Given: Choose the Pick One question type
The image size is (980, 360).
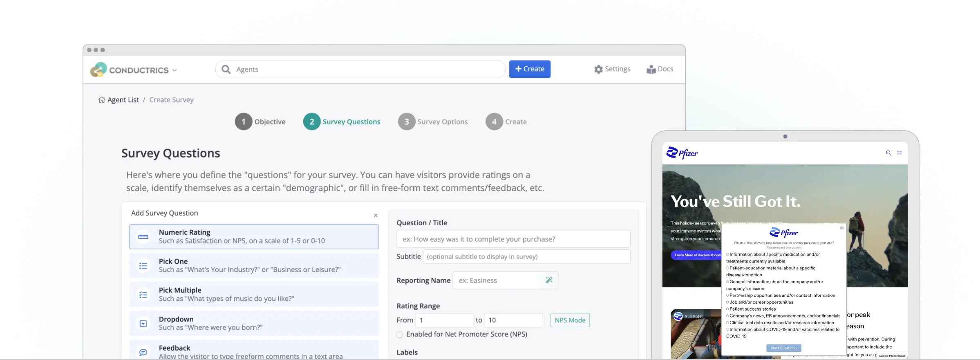Looking at the screenshot, I should 254,266.
